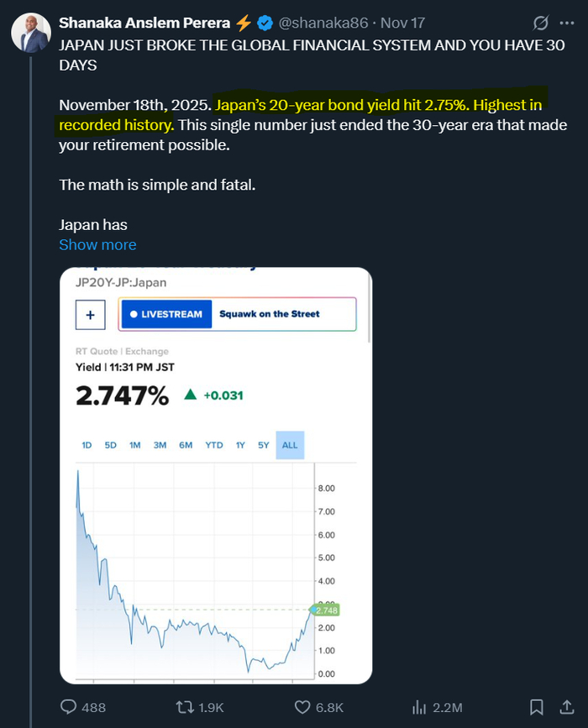Click the plus add-to-watchlist button
The image size is (588, 728).
90,314
